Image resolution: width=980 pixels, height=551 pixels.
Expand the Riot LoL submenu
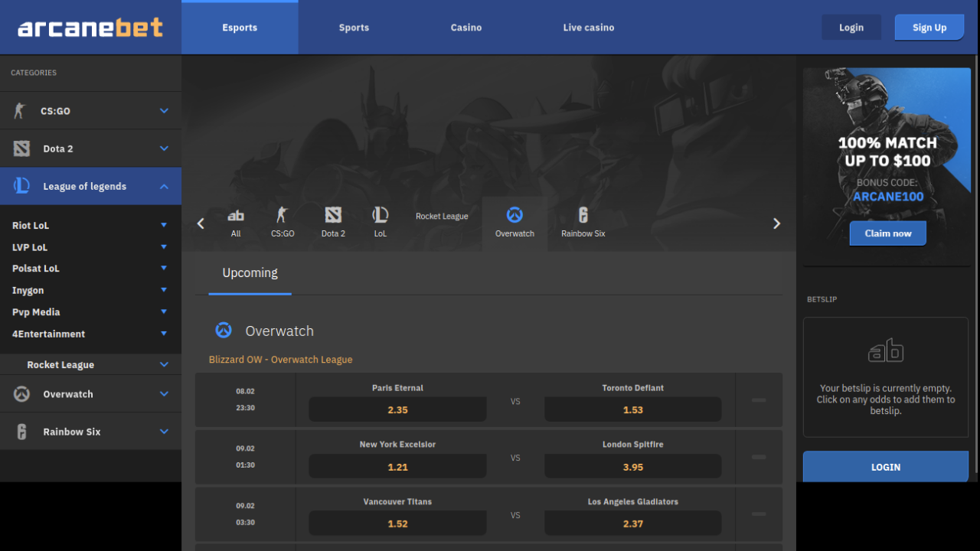point(164,225)
